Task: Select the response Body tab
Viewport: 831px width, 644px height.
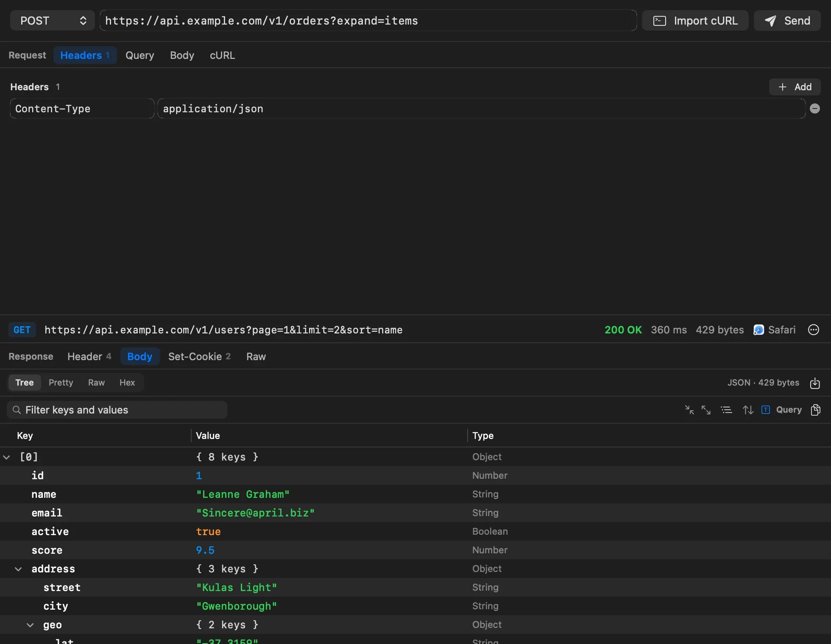Action: point(140,357)
